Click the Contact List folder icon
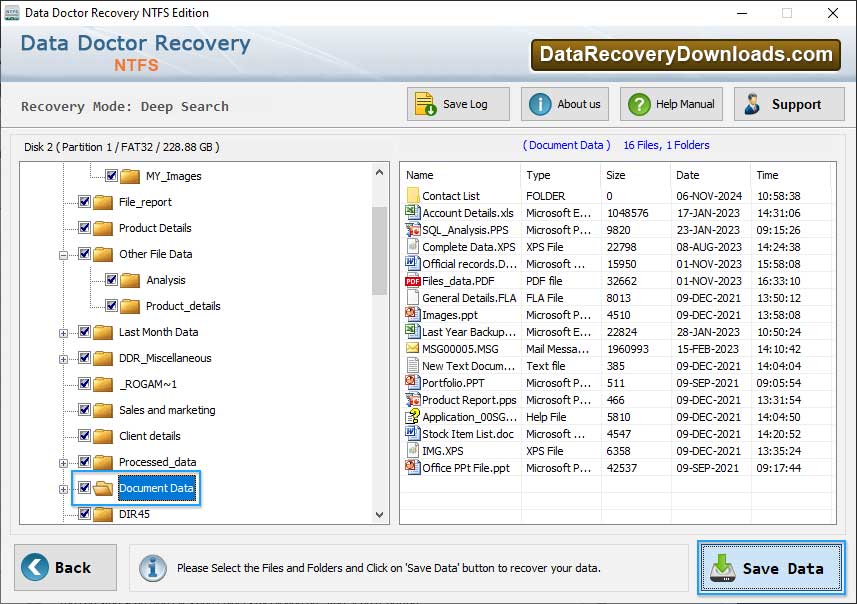This screenshot has width=857, height=604. pos(413,195)
